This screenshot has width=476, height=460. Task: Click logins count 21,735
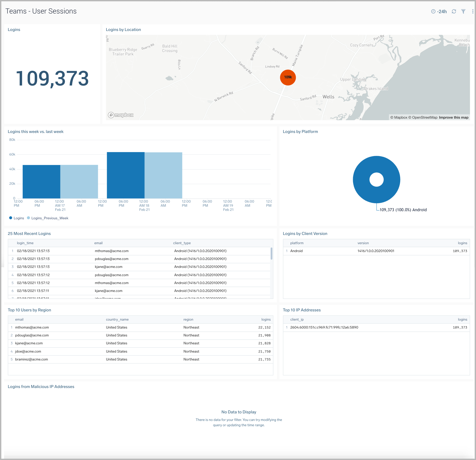coord(264,359)
